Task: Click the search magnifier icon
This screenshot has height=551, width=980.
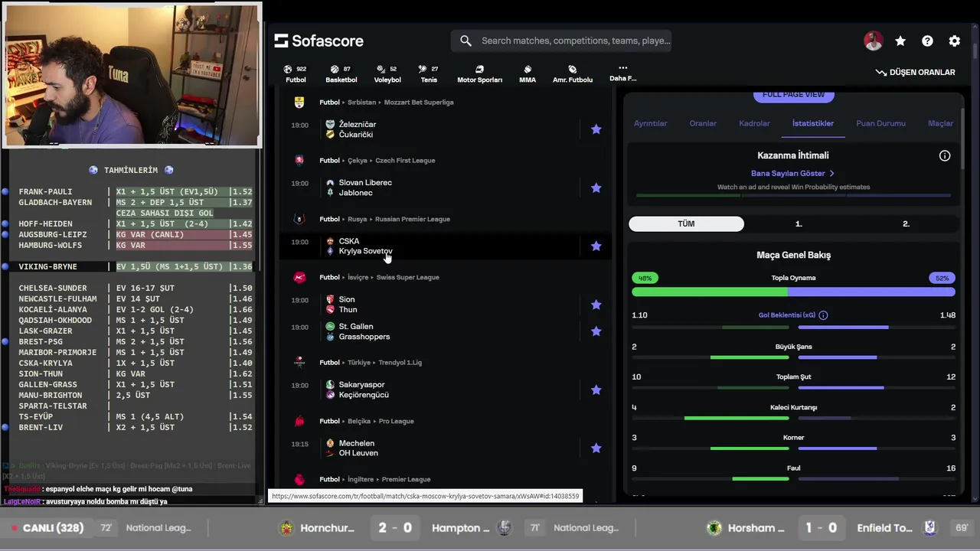Action: 465,41
